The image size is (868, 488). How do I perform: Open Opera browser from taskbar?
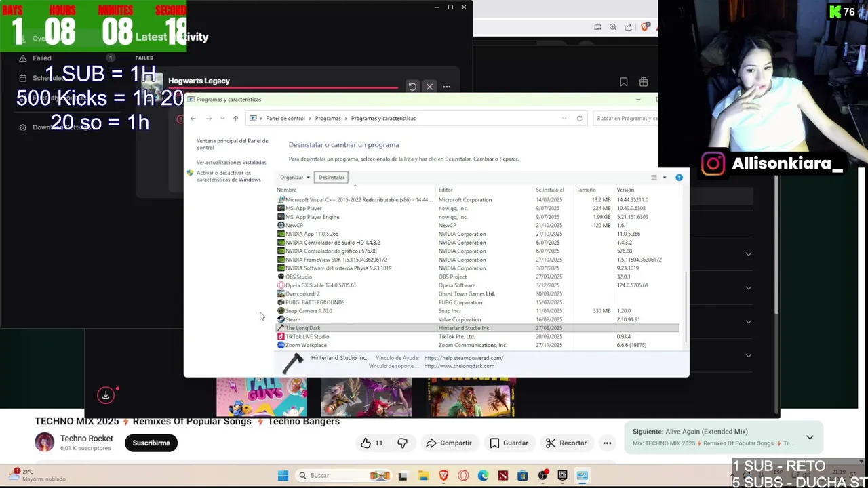coord(463,476)
